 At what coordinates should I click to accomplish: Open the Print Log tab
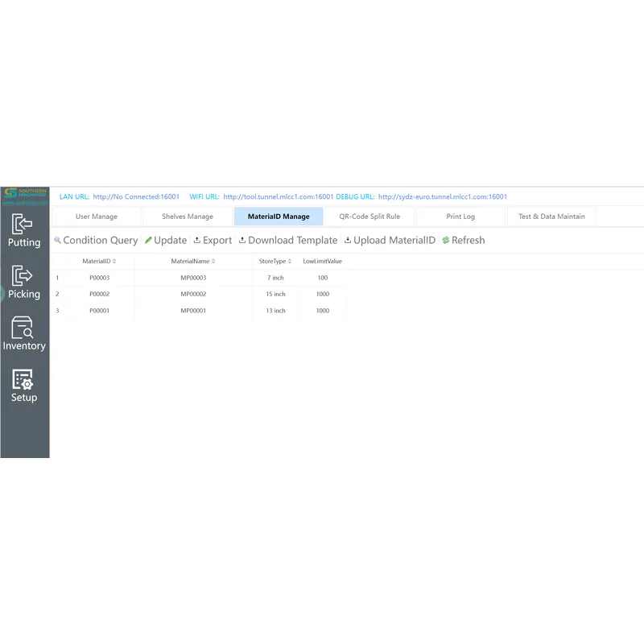[x=460, y=216]
